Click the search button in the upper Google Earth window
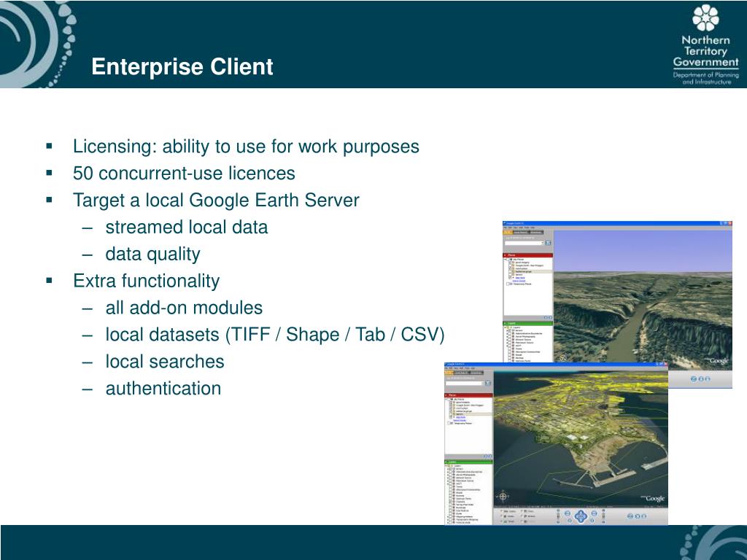 (x=549, y=243)
